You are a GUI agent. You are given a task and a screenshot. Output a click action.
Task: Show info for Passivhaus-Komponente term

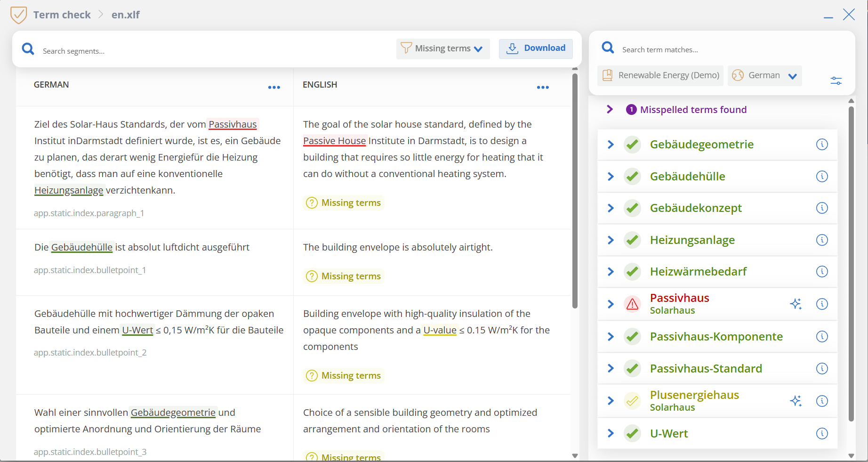pyautogui.click(x=822, y=337)
